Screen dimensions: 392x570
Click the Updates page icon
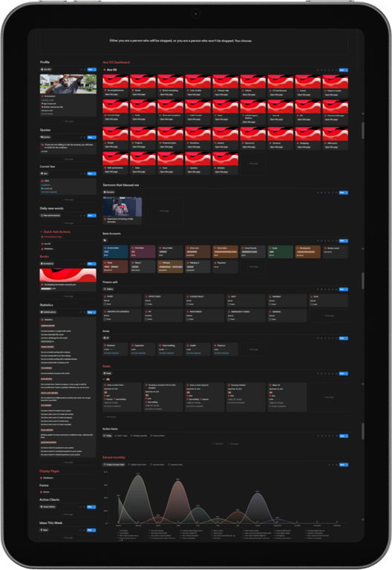(188, 168)
